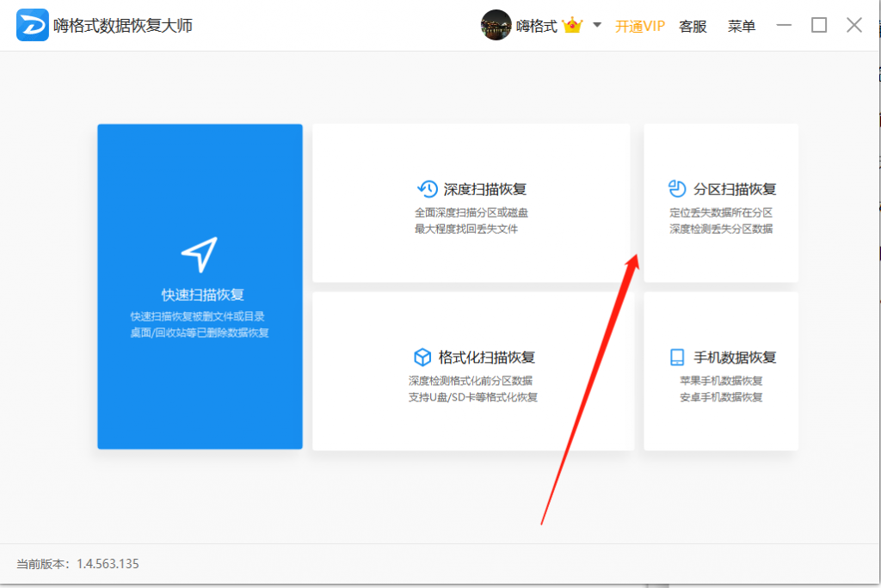Select 格式化扫描恢复 title text
The image size is (881, 588).
pos(487,357)
